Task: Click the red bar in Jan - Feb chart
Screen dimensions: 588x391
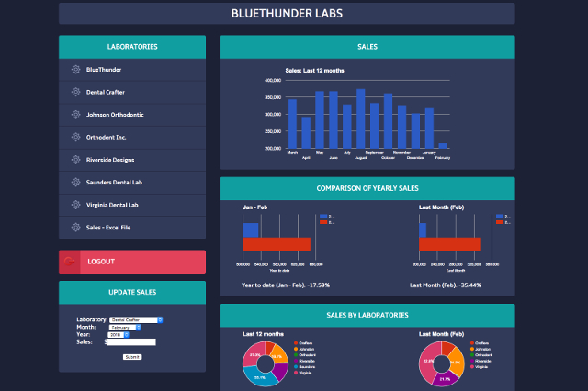Action: pos(277,244)
